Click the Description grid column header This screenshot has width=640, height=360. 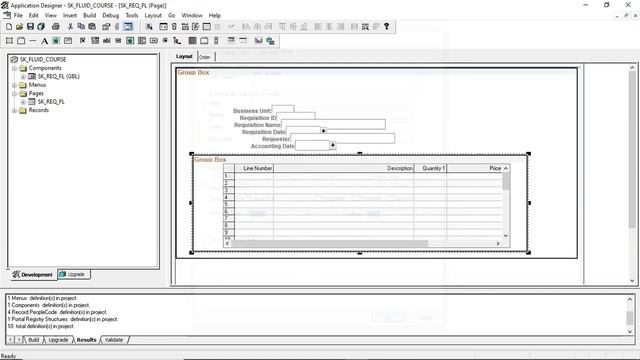pyautogui.click(x=344, y=168)
